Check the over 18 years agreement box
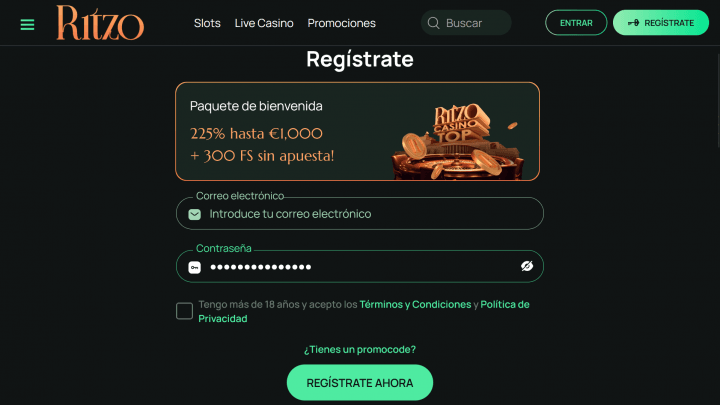Viewport: 720px width, 405px height. pyautogui.click(x=185, y=311)
